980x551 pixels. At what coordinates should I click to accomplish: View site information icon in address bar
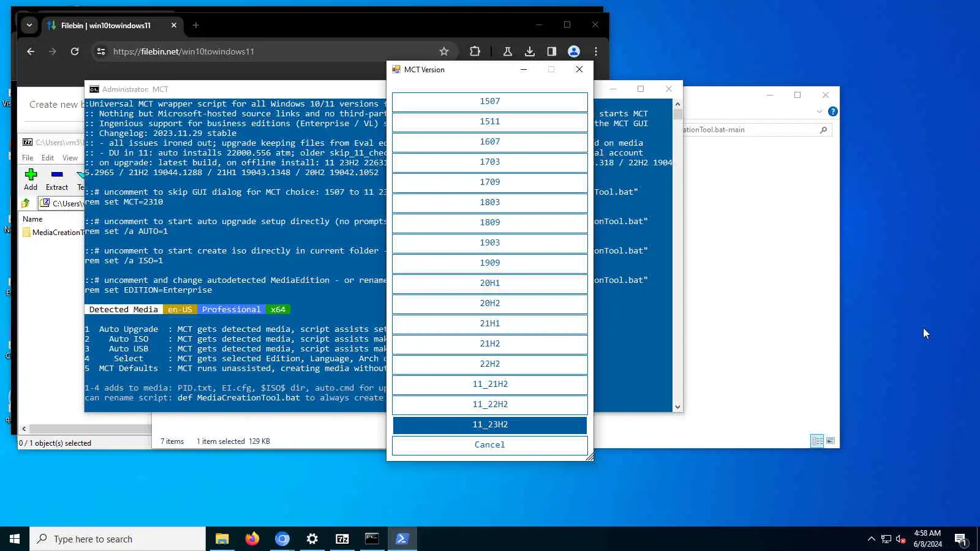coord(101,51)
